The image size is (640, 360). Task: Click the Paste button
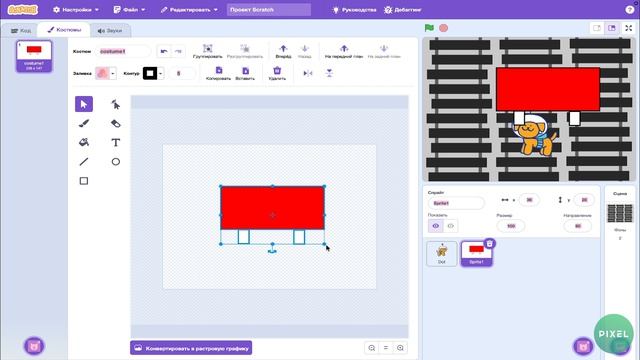click(245, 73)
